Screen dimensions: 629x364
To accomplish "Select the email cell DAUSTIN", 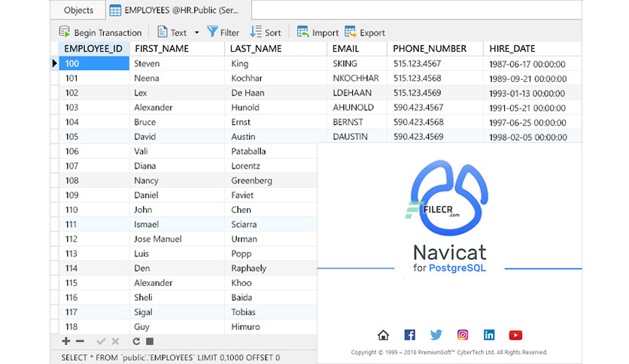I will [x=357, y=137].
